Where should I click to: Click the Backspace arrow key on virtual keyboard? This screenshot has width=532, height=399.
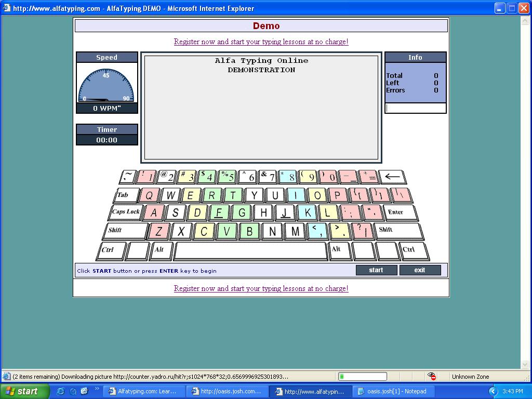click(392, 177)
